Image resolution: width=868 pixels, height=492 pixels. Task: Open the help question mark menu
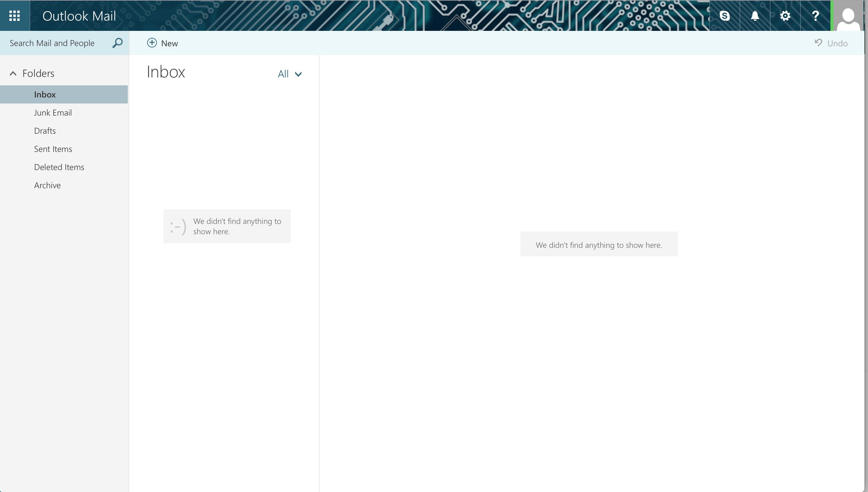(815, 15)
